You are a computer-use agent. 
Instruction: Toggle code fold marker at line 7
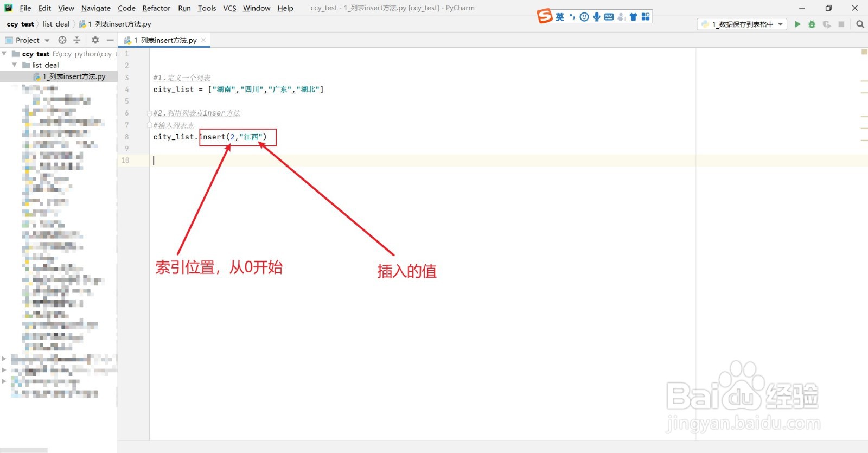click(x=149, y=125)
